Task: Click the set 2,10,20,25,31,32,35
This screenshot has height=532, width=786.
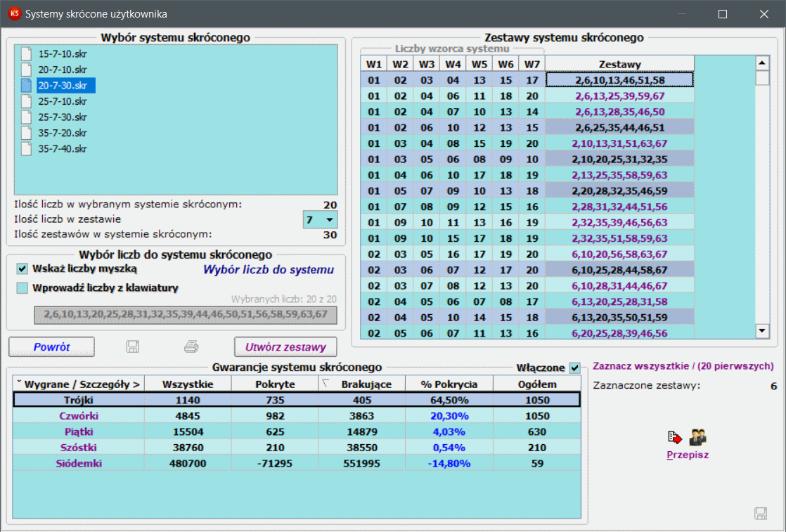Action: pyautogui.click(x=619, y=160)
